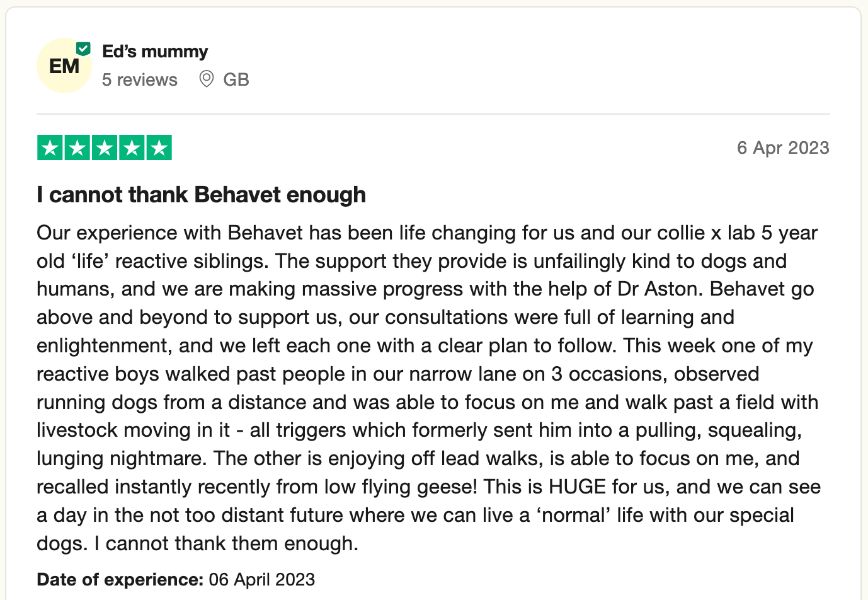Image resolution: width=868 pixels, height=600 pixels.
Task: Click the GB country label
Action: point(236,79)
